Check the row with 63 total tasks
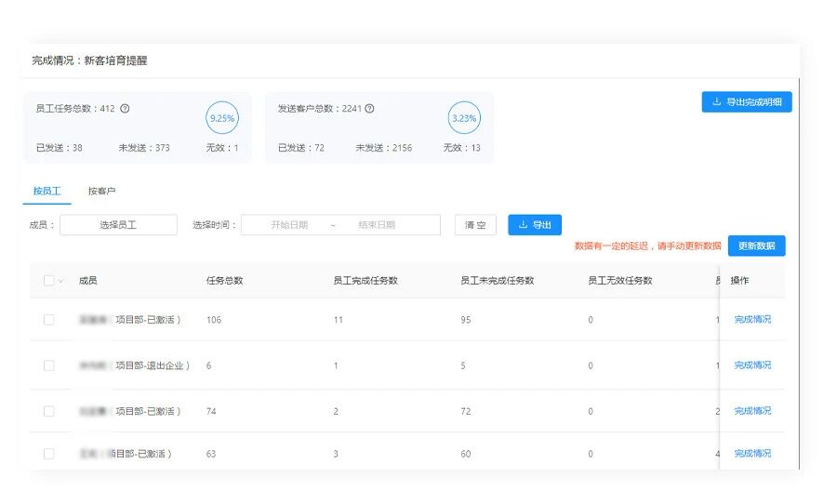Image resolution: width=837 pixels, height=504 pixels. 48,454
